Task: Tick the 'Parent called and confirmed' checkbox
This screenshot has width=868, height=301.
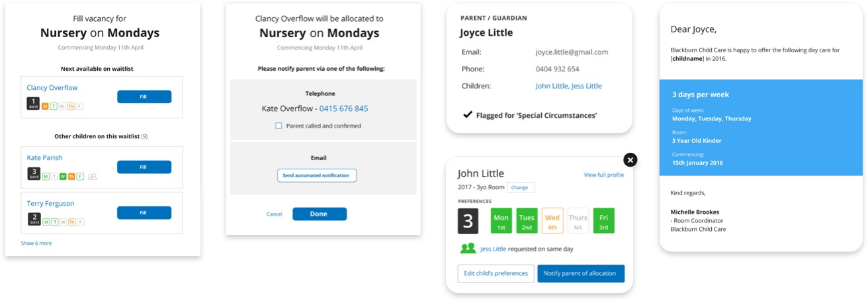Action: [279, 126]
